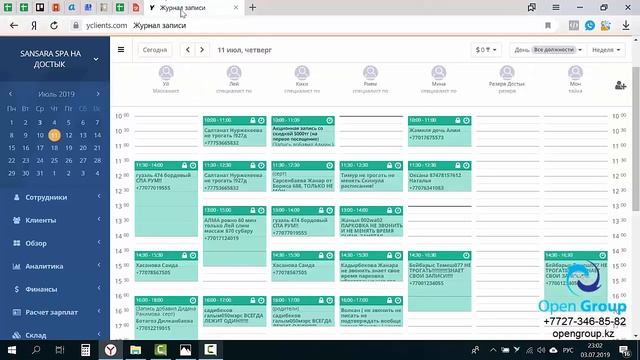Open Хасанова Саида appointment in Уй column

pyautogui.click(x=166, y=266)
